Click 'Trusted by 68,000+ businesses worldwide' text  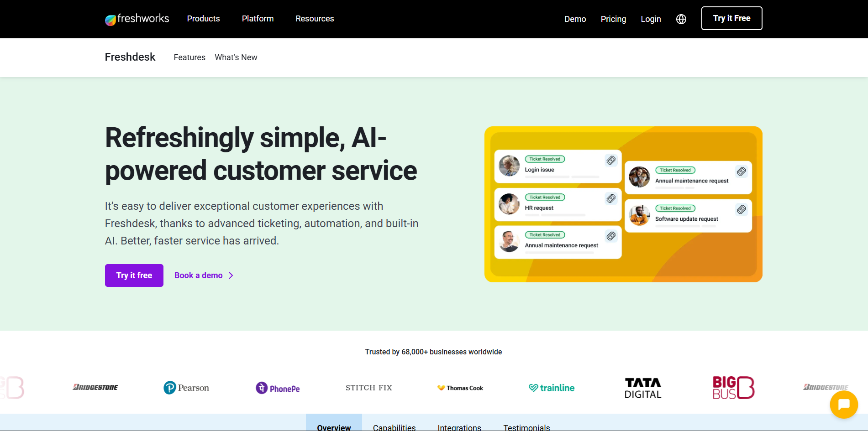pyautogui.click(x=433, y=352)
